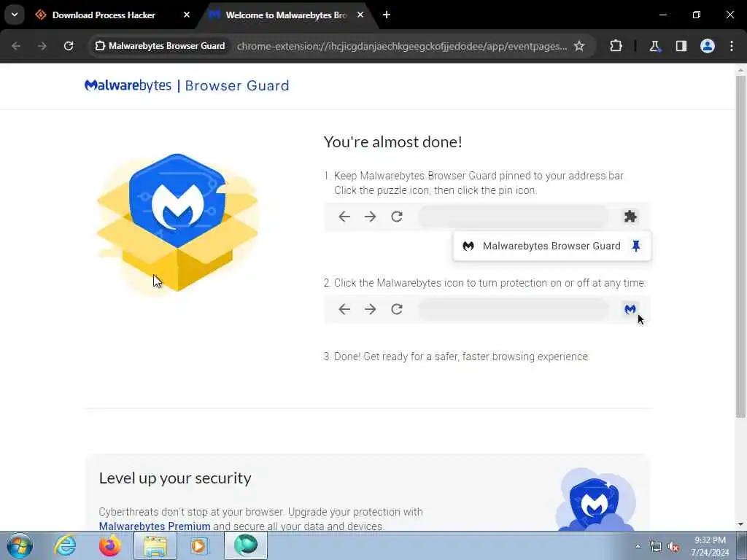747x560 pixels.
Task: Launch Firefox from taskbar
Action: point(109,545)
